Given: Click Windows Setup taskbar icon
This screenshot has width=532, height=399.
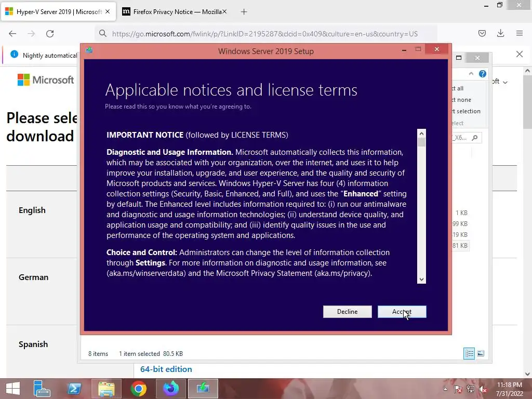Looking at the screenshot, I should click(203, 389).
